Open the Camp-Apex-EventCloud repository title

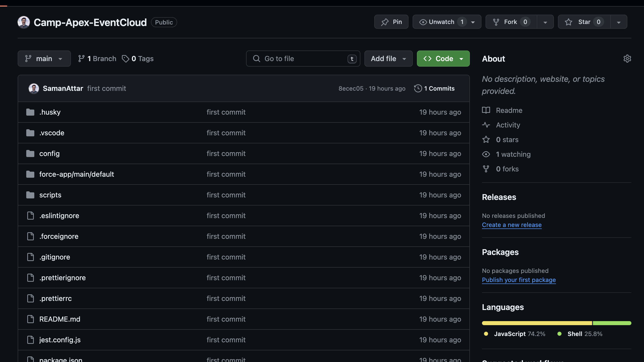click(90, 22)
